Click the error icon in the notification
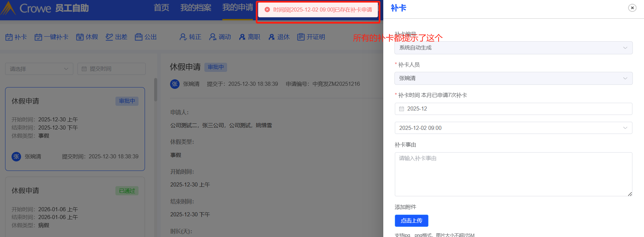The height and width of the screenshot is (237, 644). click(x=267, y=9)
